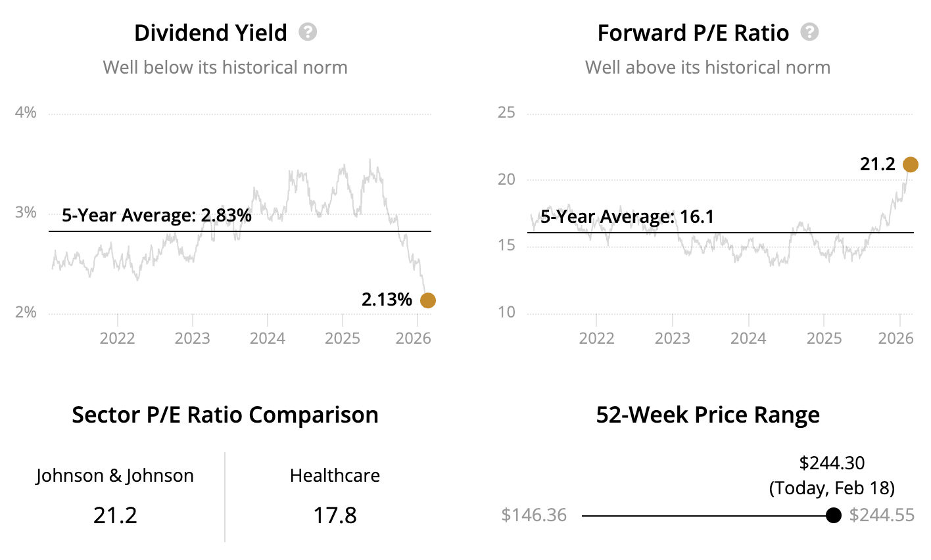
Task: Click the gold 2.13% dividend yield marker
Action: 427,300
